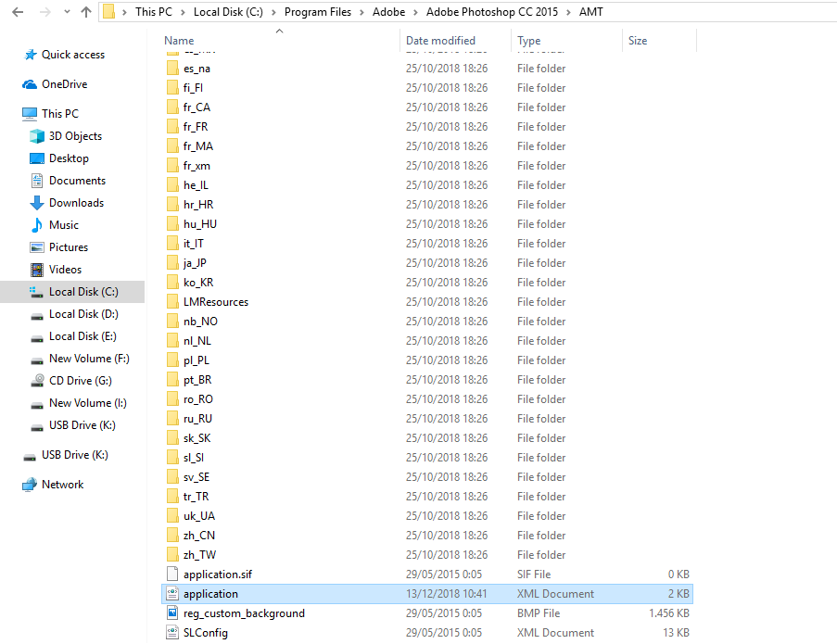
Task: Sort files by the Size column
Action: [x=636, y=40]
